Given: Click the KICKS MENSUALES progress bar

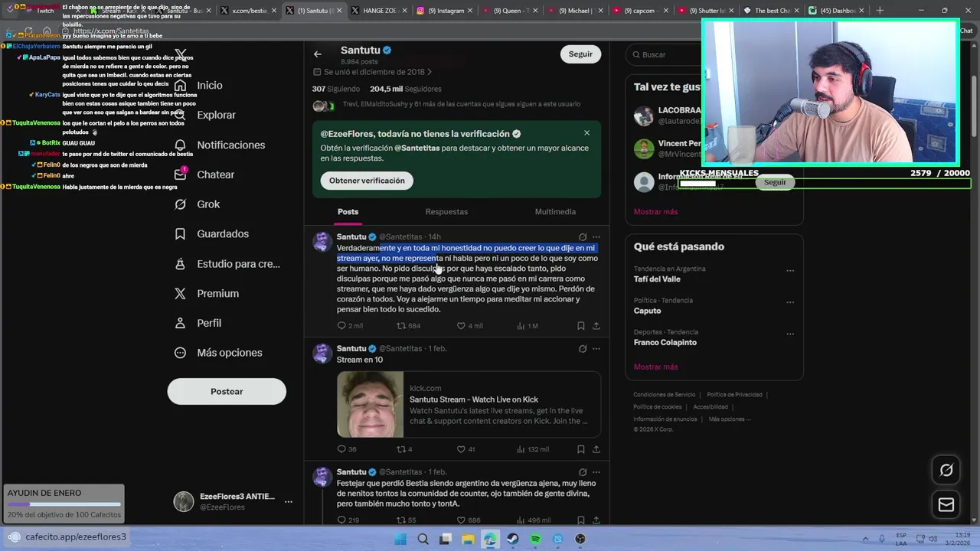Looking at the screenshot, I should tap(824, 184).
